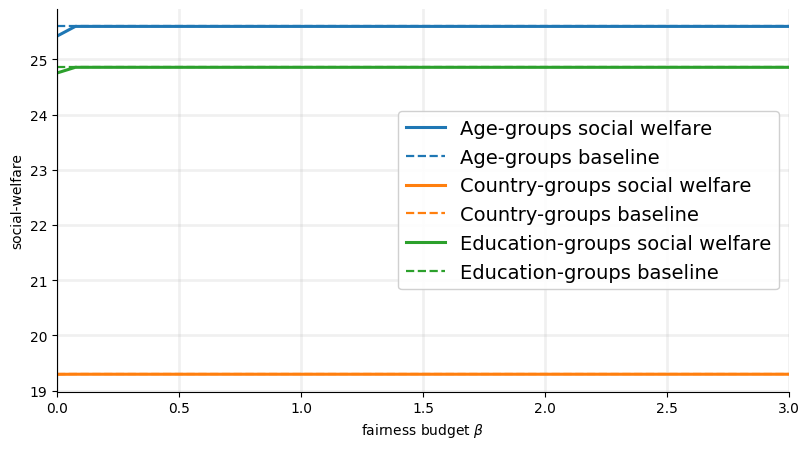
Task: Click the solid orange legend line swatch
Action: [425, 186]
